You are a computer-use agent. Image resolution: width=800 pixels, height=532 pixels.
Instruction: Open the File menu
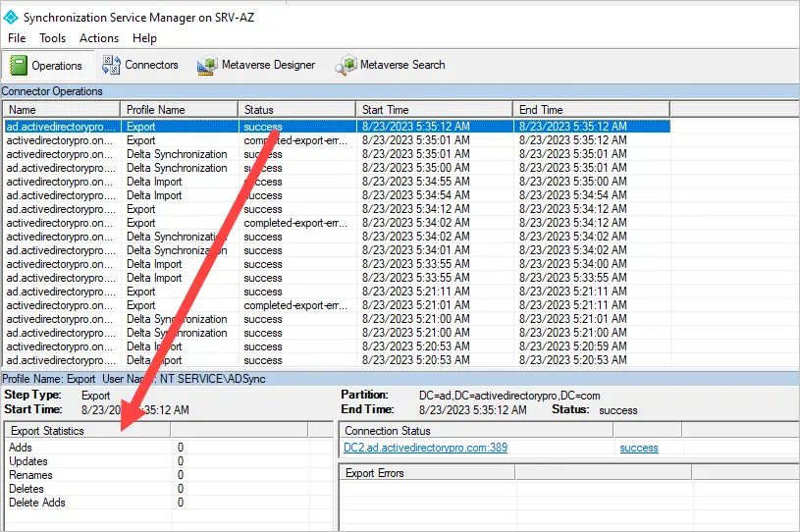click(17, 38)
